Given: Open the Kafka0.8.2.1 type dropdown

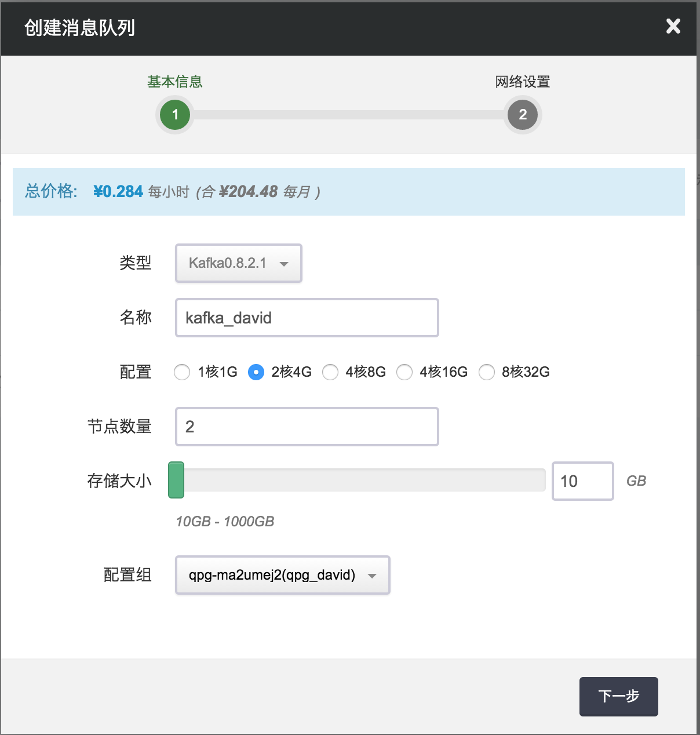Looking at the screenshot, I should (x=238, y=263).
